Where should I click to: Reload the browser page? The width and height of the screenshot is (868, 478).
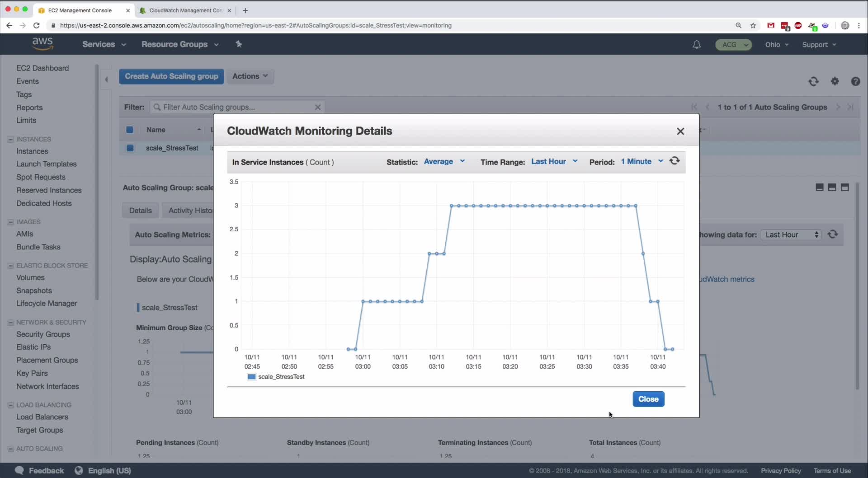37,25
